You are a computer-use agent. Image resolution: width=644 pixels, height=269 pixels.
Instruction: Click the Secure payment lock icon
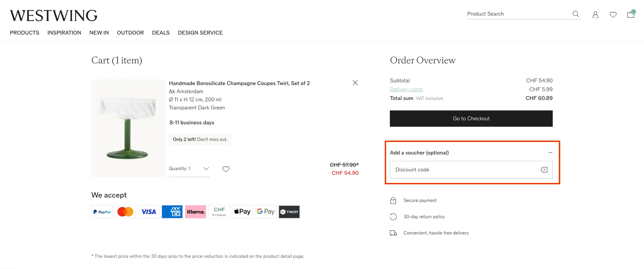(x=393, y=201)
